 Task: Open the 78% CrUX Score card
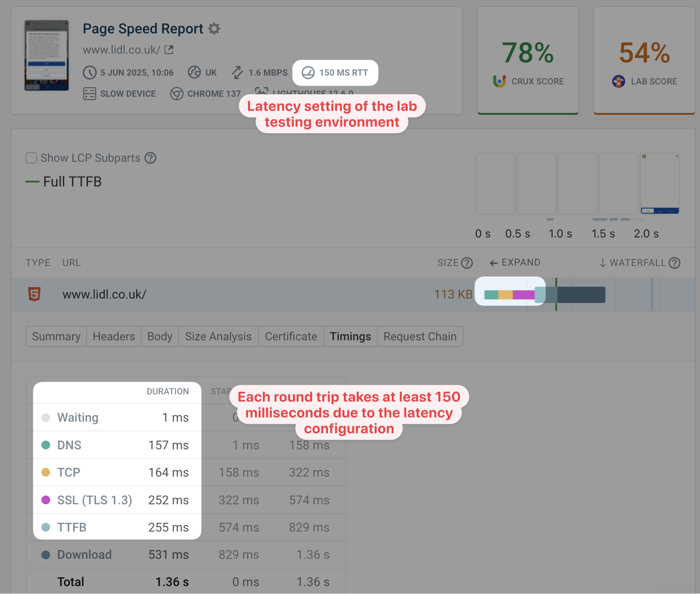528,61
